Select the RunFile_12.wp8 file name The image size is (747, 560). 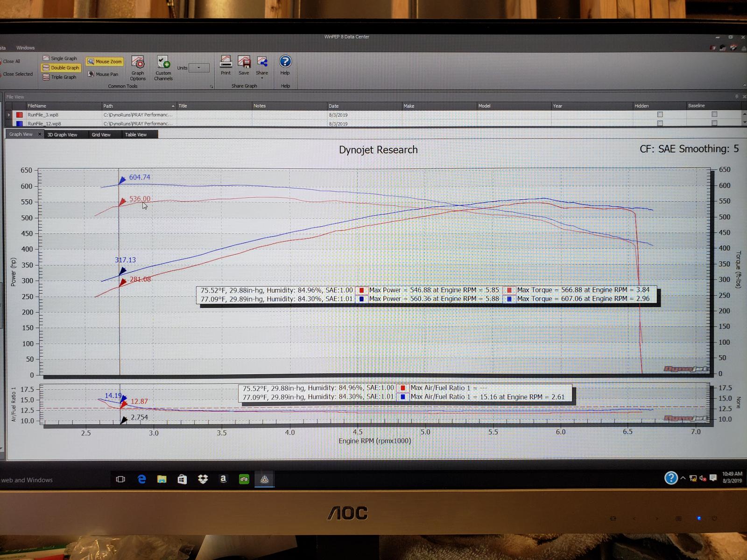click(x=44, y=124)
